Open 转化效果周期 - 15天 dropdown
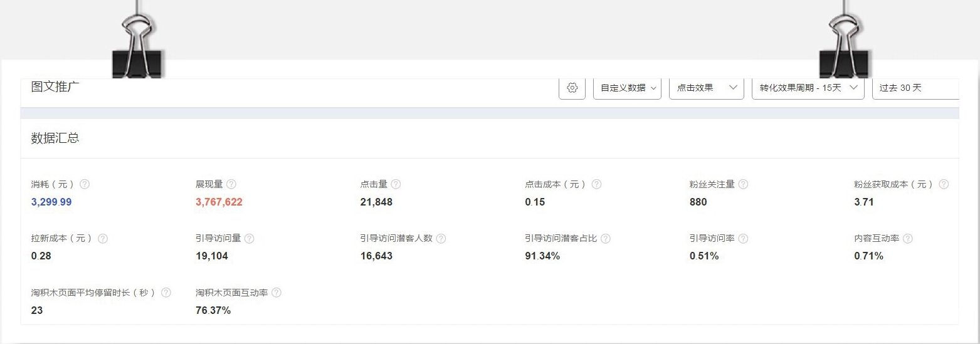Viewport: 980px width, 344px height. (x=808, y=88)
